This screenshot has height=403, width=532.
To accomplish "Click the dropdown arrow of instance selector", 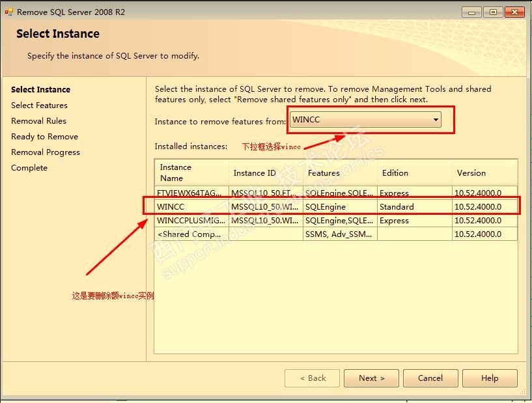I will pyautogui.click(x=436, y=120).
